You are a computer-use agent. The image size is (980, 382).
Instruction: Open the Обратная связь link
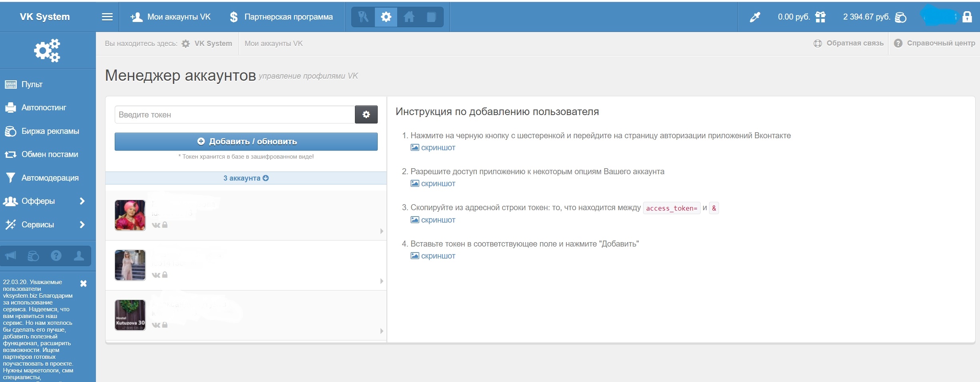(x=849, y=43)
